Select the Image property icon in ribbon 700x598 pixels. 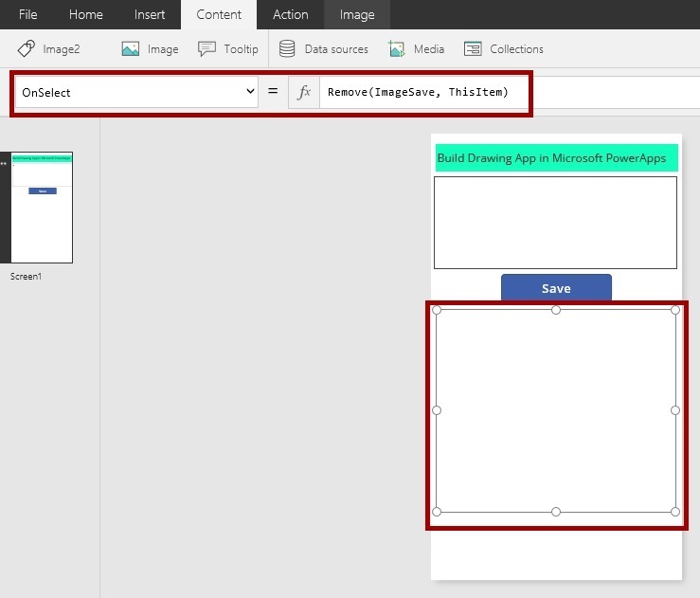(131, 49)
